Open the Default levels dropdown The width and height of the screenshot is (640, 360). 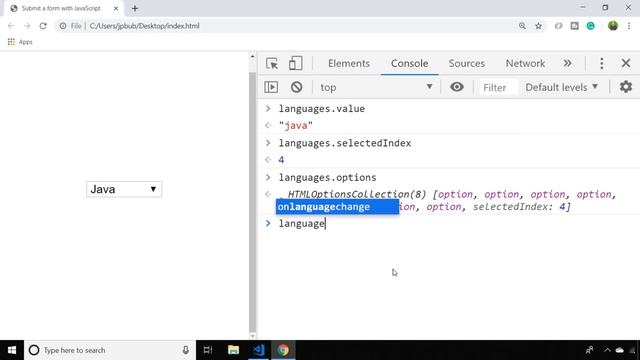(x=561, y=87)
